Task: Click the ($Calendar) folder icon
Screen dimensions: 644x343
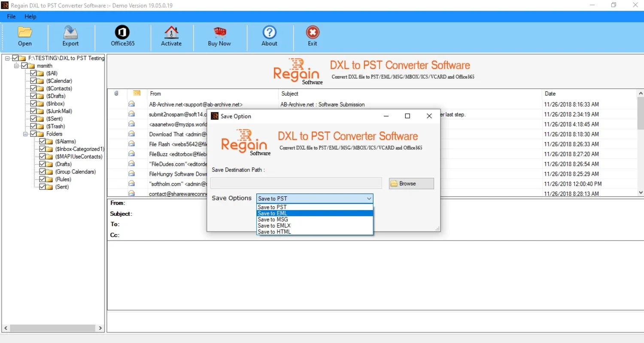Action: (x=41, y=81)
